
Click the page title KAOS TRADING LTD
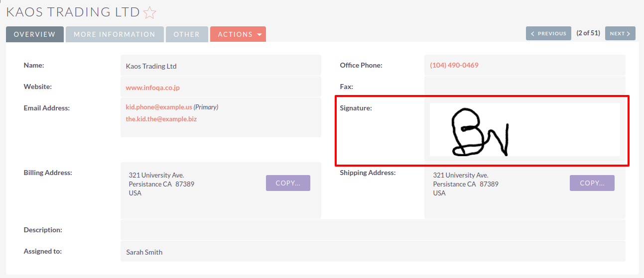[73, 12]
